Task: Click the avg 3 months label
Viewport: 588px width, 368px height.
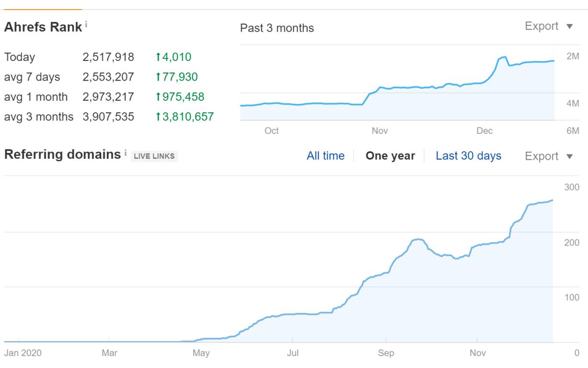Action: (39, 117)
